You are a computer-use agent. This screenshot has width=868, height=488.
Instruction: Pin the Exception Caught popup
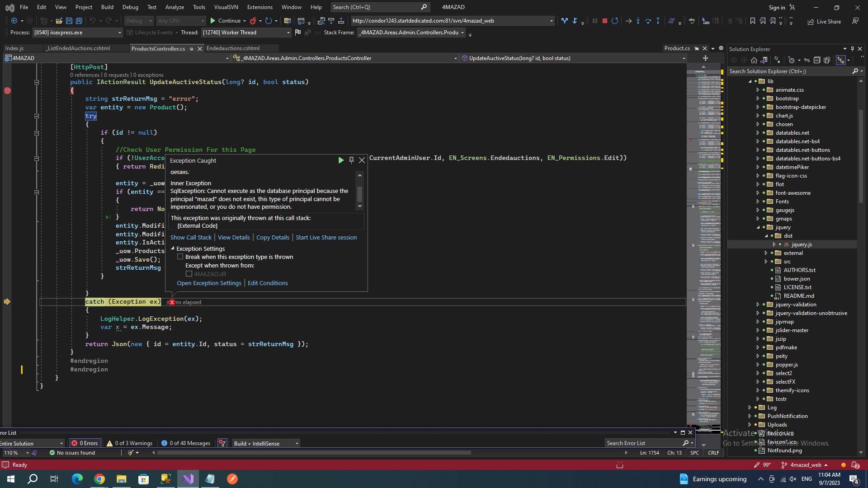(351, 160)
